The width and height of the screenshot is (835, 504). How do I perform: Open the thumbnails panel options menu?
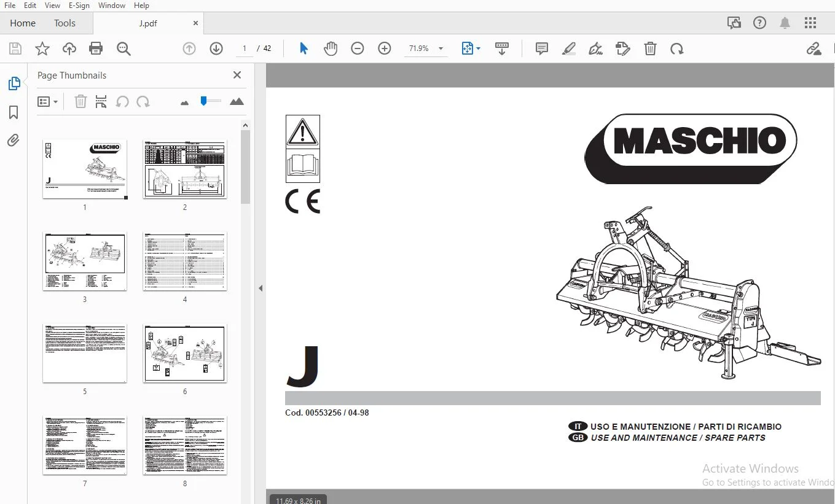point(48,101)
